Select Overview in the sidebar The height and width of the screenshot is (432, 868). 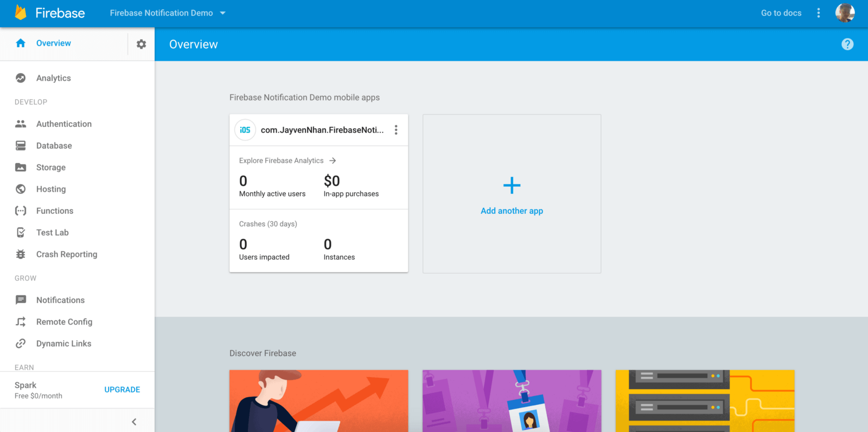click(54, 43)
